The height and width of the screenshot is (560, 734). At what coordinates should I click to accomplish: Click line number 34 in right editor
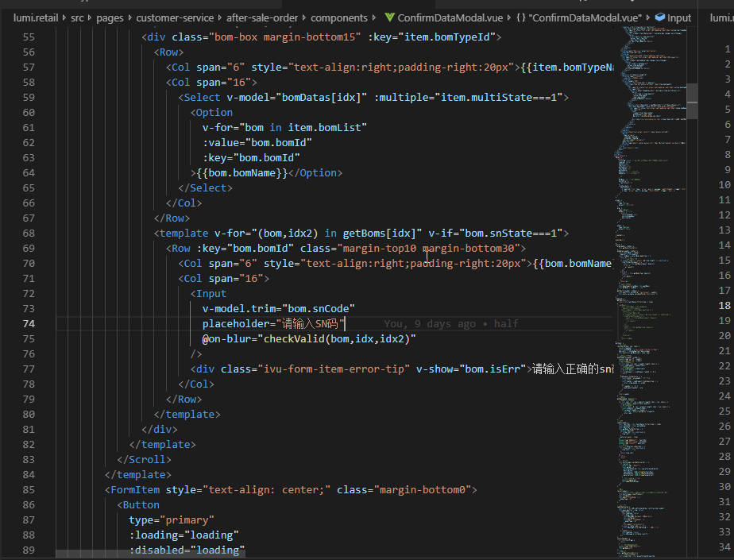(724, 546)
